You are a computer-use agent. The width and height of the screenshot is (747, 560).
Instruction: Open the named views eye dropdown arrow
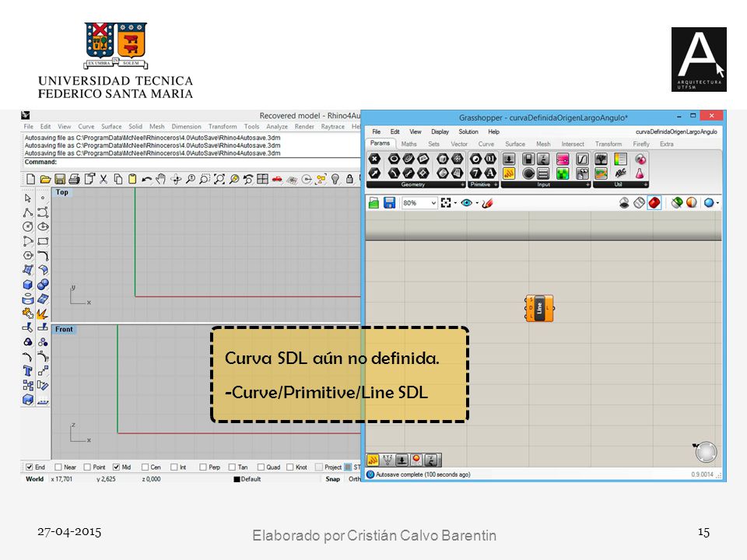pos(477,203)
